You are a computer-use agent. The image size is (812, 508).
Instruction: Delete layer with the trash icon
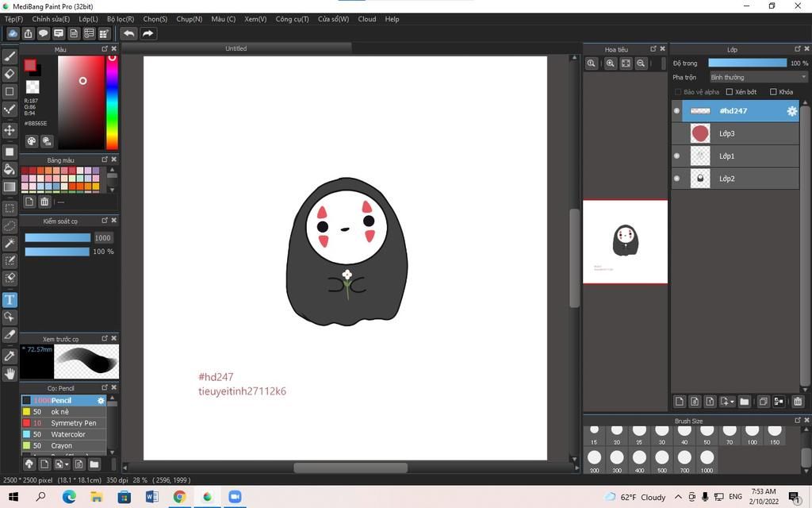click(798, 402)
